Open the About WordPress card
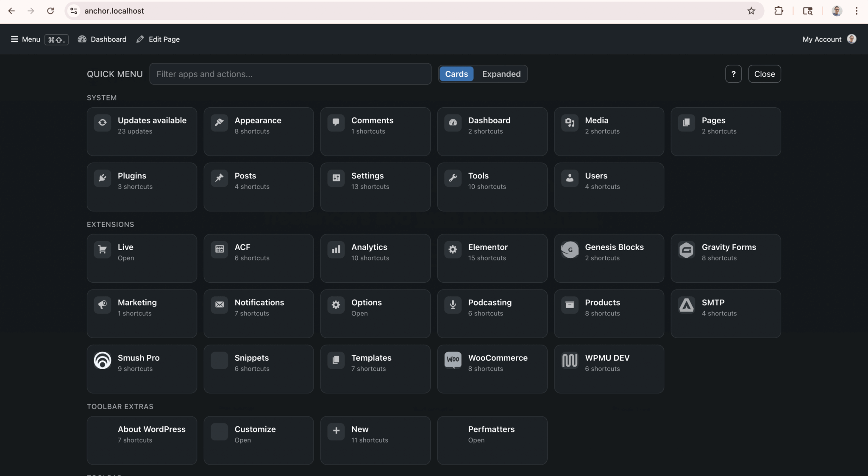Viewport: 868px width, 476px height. tap(142, 440)
